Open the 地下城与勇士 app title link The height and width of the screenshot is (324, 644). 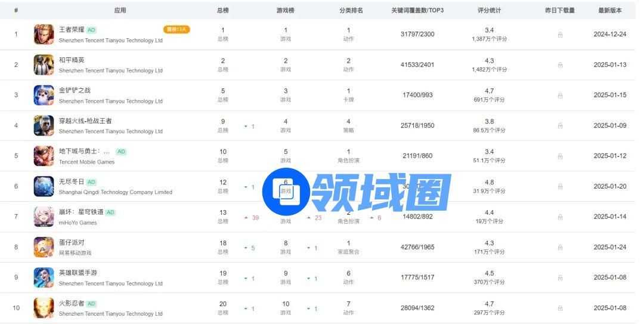pyautogui.click(x=84, y=152)
